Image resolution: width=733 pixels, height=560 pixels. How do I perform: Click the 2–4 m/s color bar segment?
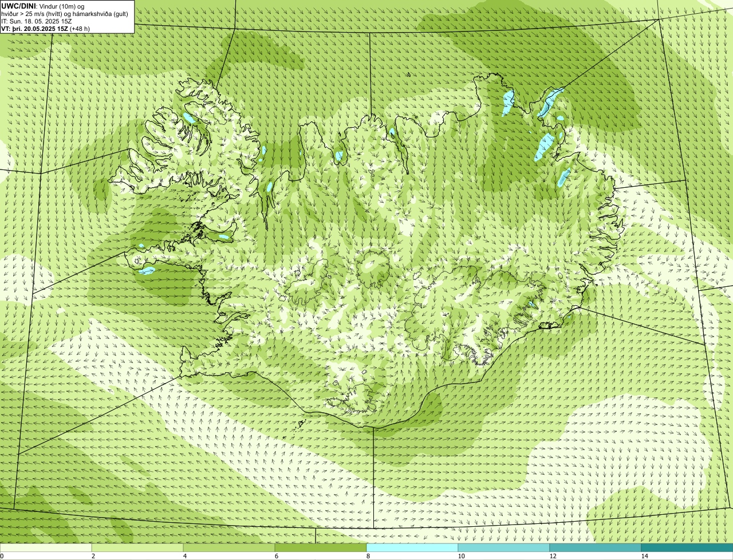click(137, 547)
